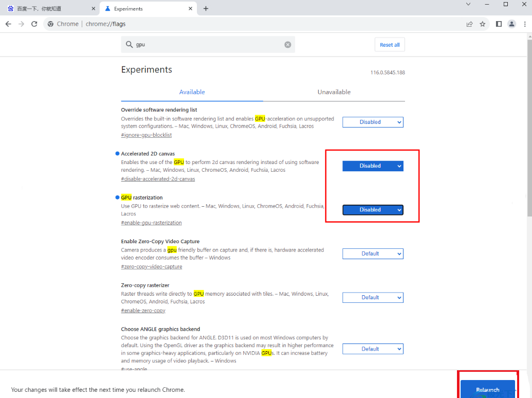The height and width of the screenshot is (398, 532).
Task: Switch to the Unavailable tab
Action: tap(334, 92)
